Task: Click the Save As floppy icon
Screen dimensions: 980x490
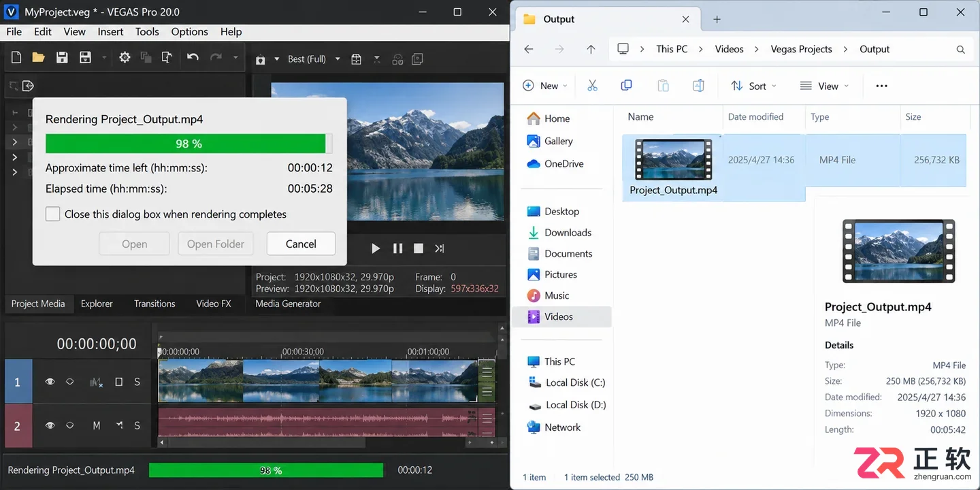Action: pos(85,58)
